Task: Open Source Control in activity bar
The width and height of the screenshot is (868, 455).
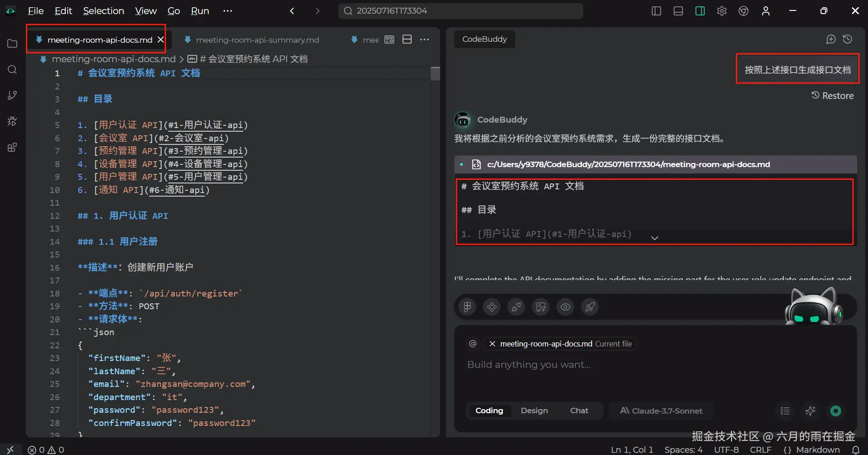Action: tap(12, 95)
